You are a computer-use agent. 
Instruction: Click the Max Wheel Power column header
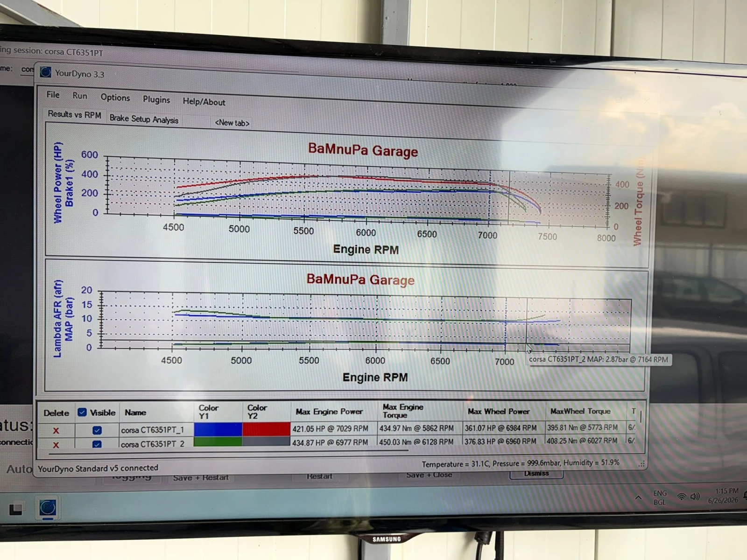point(499,411)
